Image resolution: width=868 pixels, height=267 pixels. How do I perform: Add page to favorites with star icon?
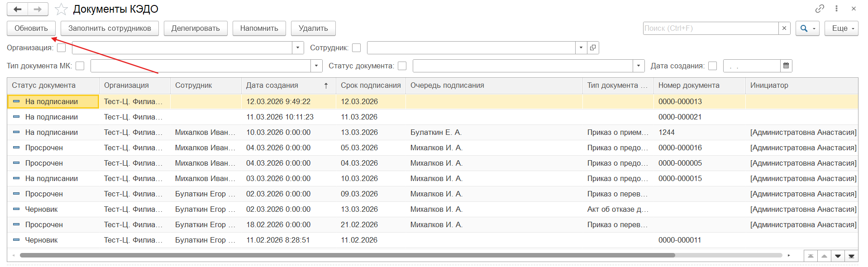tap(61, 9)
